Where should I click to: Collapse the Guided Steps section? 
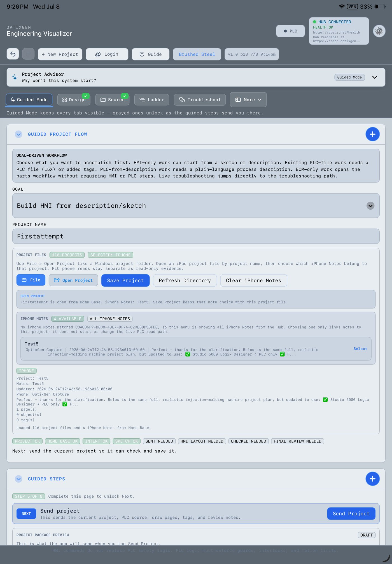18,479
